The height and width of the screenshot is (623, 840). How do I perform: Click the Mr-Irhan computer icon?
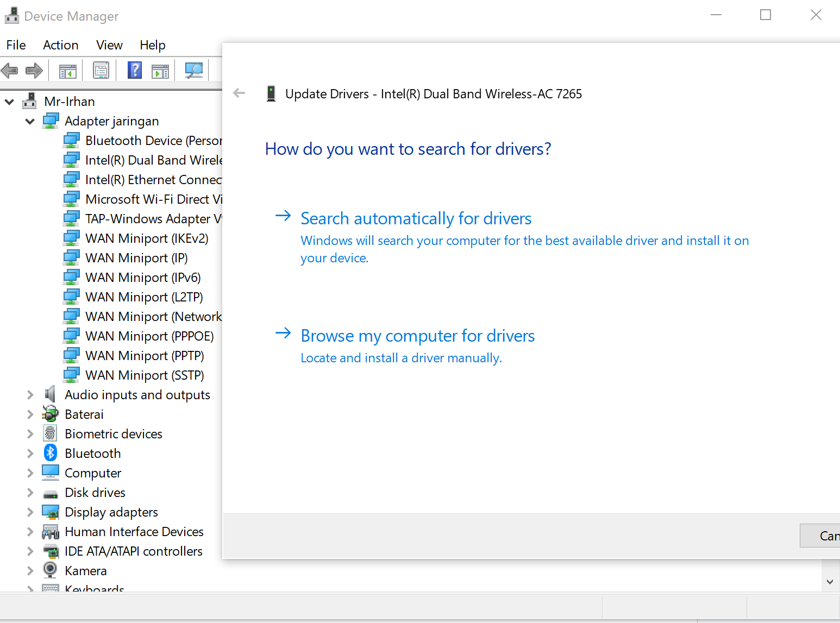(x=29, y=101)
